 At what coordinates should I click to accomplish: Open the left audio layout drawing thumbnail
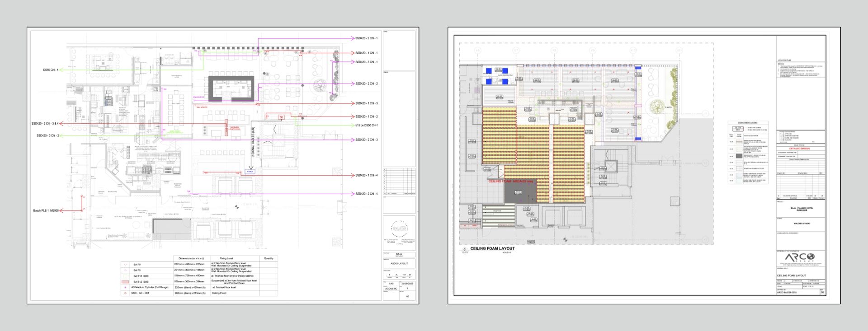coord(223,165)
